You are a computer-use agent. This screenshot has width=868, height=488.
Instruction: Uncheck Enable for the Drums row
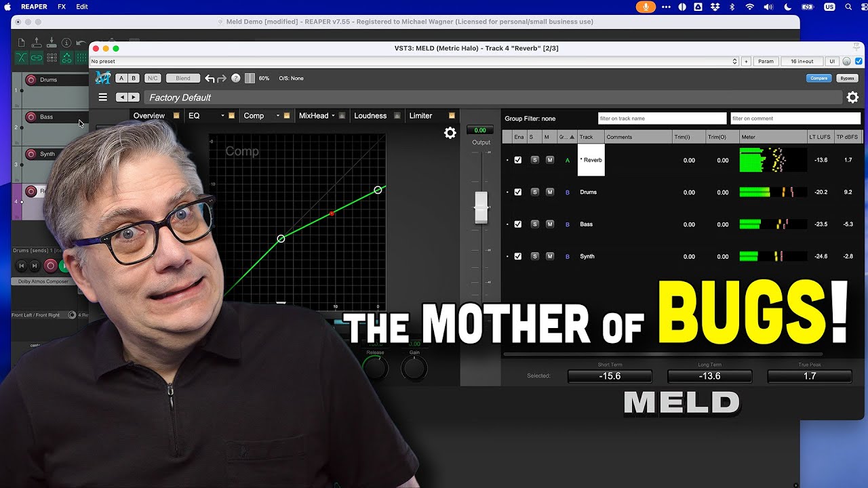[x=518, y=192]
